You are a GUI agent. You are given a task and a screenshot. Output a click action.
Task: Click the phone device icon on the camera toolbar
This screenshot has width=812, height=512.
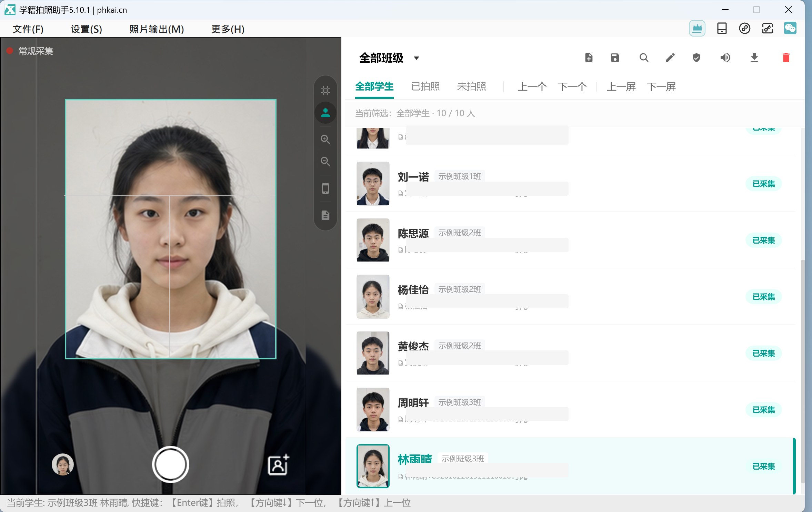tap(325, 188)
